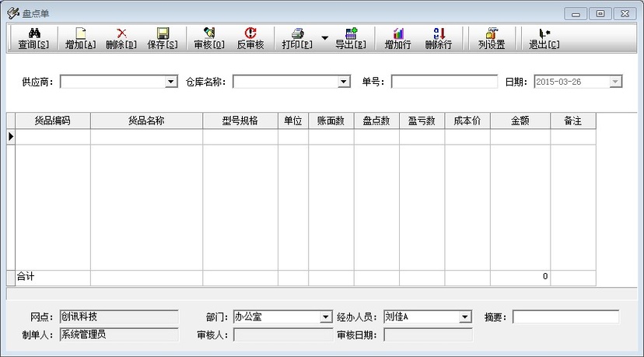Print using the 打印 printer icon
Viewport: 644px width, 357px height.
pyautogui.click(x=297, y=33)
